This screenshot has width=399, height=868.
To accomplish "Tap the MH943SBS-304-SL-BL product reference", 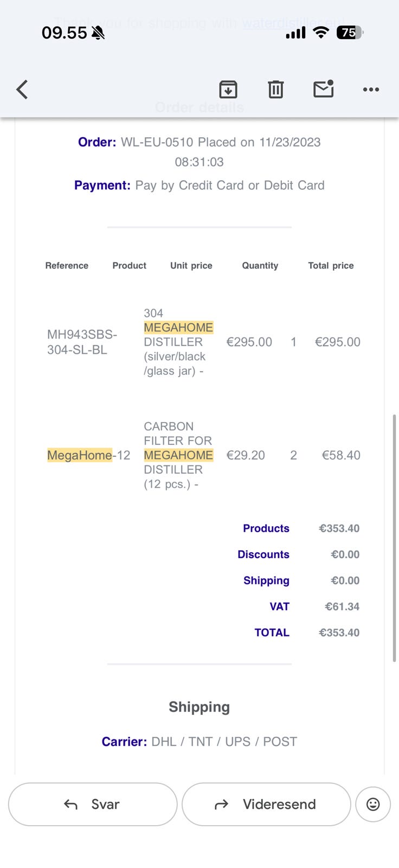I will [82, 342].
